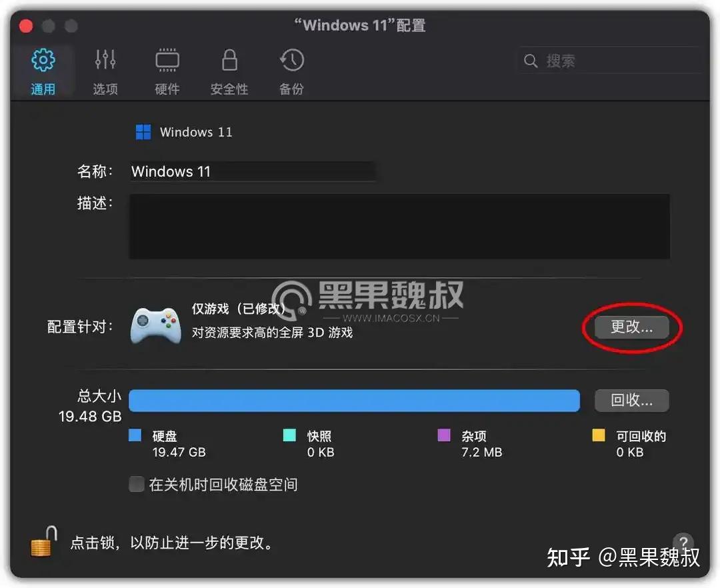Viewport: 720px width, 588px height.
Task: Enable 在关机时回收磁盘空间 checkbox
Action: coord(136,485)
